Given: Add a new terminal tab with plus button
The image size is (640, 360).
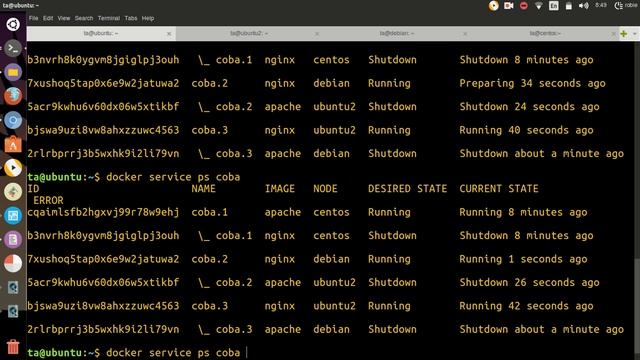Looking at the screenshot, I should (x=624, y=33).
